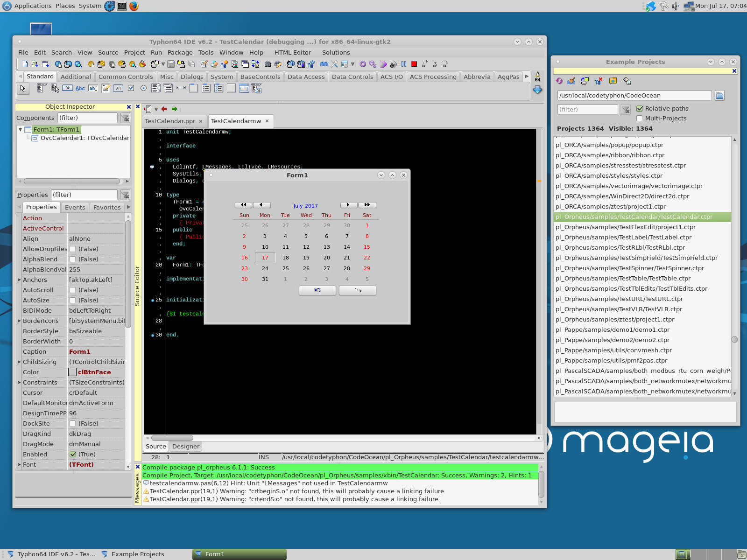
Task: Toggle the Relative paths checkbox
Action: pos(640,108)
